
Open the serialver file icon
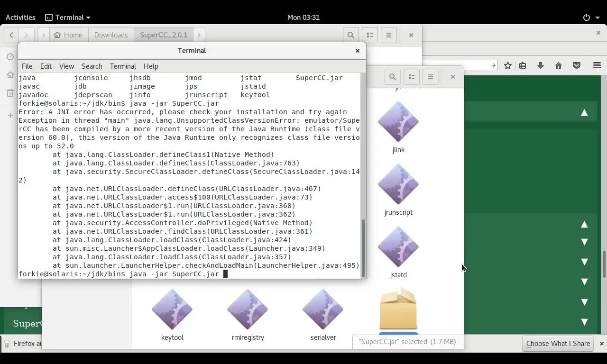pyautogui.click(x=323, y=309)
